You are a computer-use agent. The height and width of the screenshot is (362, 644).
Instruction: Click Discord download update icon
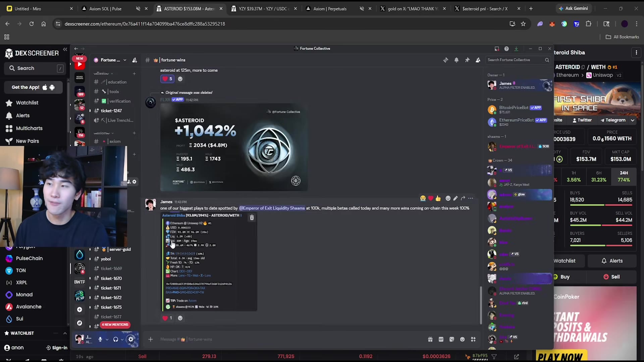click(x=516, y=49)
